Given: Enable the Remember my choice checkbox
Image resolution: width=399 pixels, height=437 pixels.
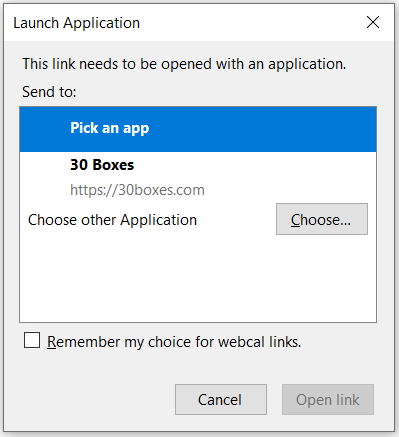Looking at the screenshot, I should click(32, 340).
